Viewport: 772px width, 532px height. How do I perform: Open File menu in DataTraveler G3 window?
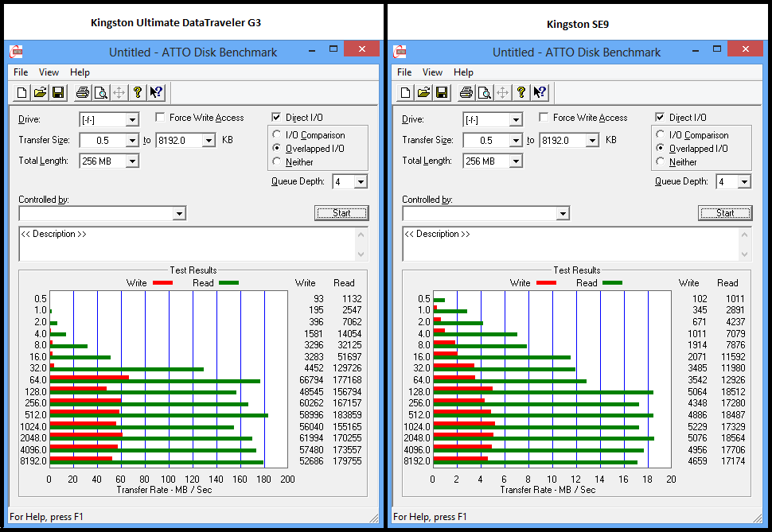click(21, 72)
